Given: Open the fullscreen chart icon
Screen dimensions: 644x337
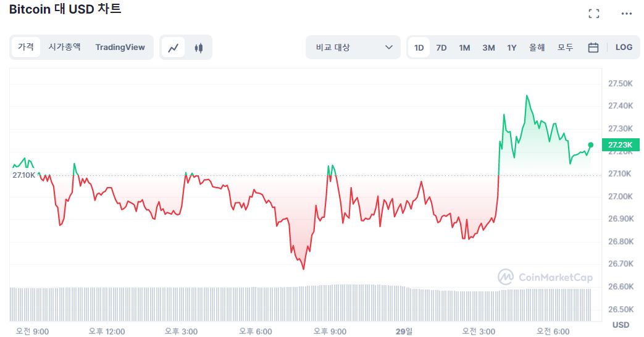Looking at the screenshot, I should point(594,14).
